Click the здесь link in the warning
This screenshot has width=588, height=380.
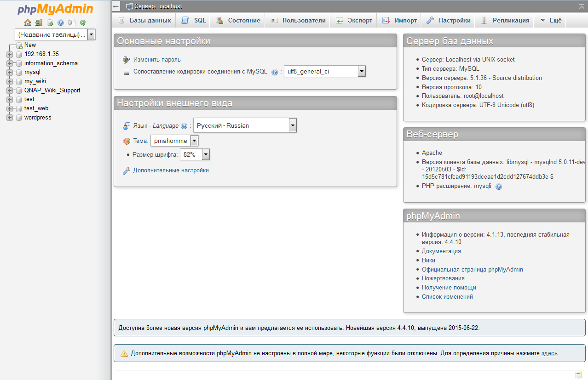[549, 353]
